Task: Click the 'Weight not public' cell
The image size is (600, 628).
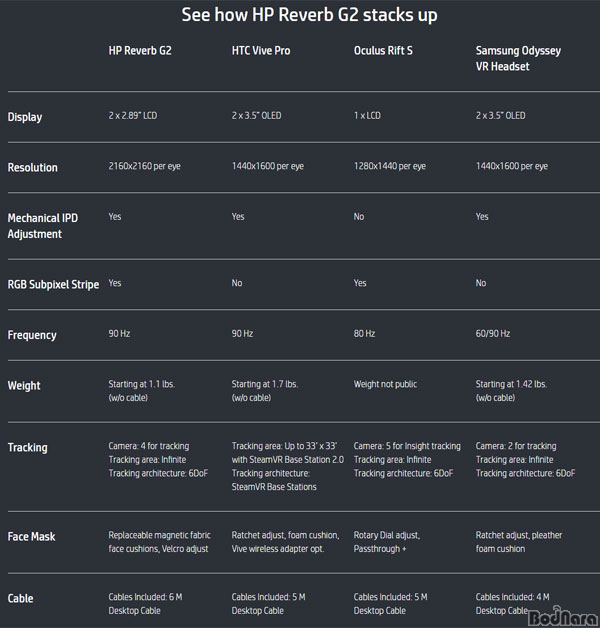Action: click(x=385, y=384)
